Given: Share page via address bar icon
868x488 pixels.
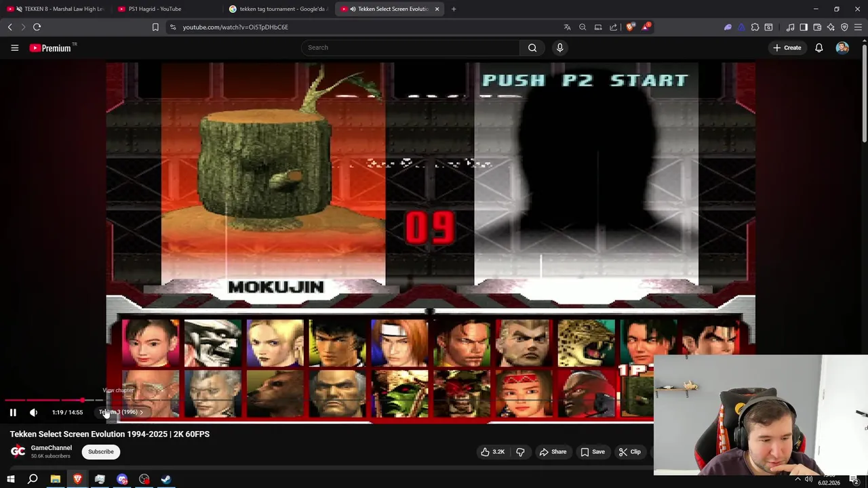Looking at the screenshot, I should (x=614, y=27).
